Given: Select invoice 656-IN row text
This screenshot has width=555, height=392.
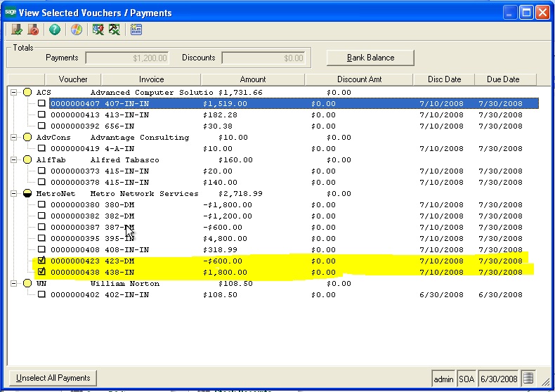Looking at the screenshot, I should [119, 126].
